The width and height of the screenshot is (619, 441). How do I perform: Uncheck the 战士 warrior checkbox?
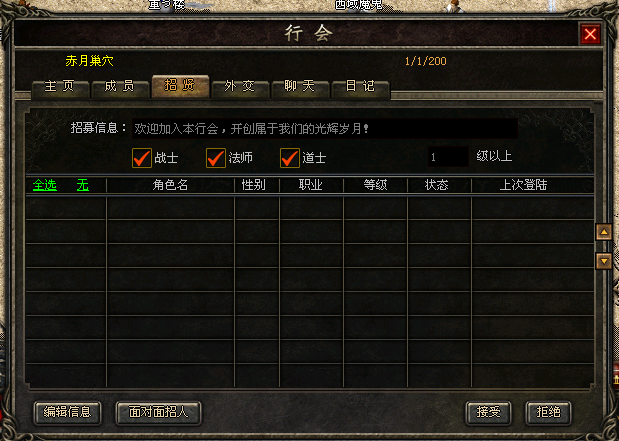tap(142, 158)
